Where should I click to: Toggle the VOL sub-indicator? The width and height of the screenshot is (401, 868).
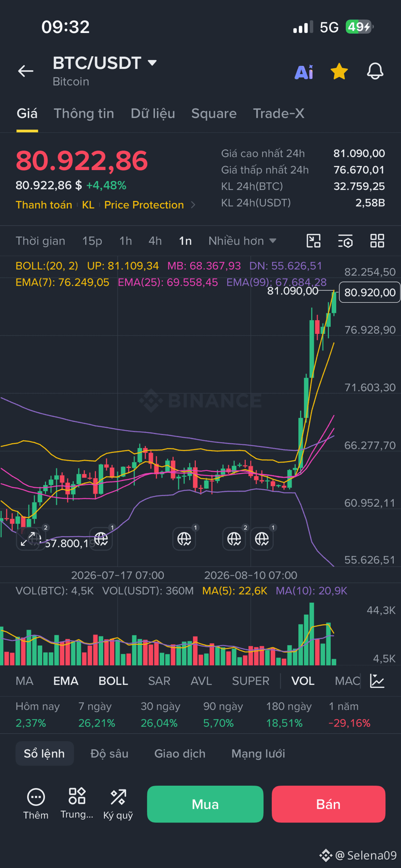[x=303, y=681]
